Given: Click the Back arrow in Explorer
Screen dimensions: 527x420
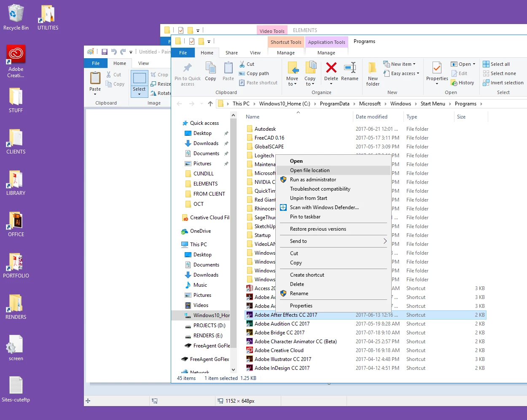Looking at the screenshot, I should (180, 104).
